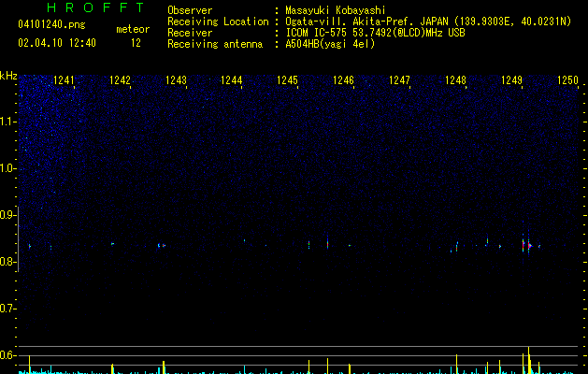
Task: Click the date 02.04.10 12:40
Action: 57,43
